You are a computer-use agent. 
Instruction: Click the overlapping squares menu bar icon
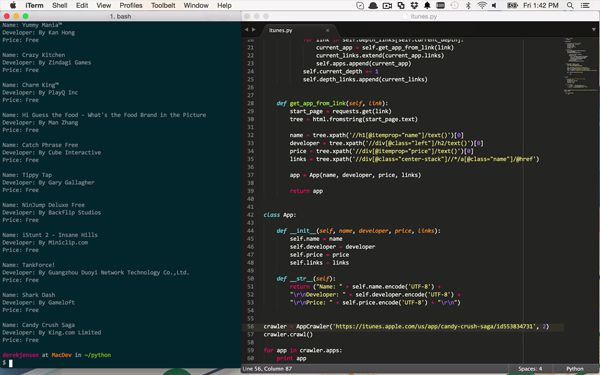pyautogui.click(x=401, y=5)
